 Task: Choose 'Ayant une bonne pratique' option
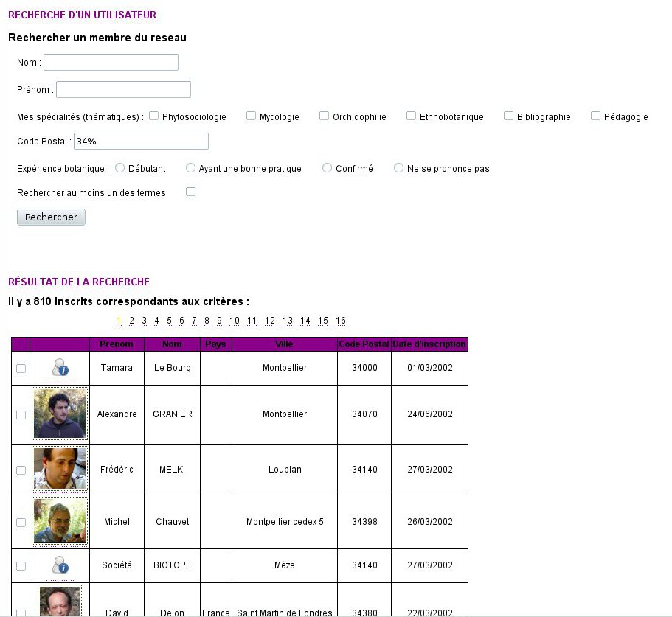pyautogui.click(x=190, y=168)
